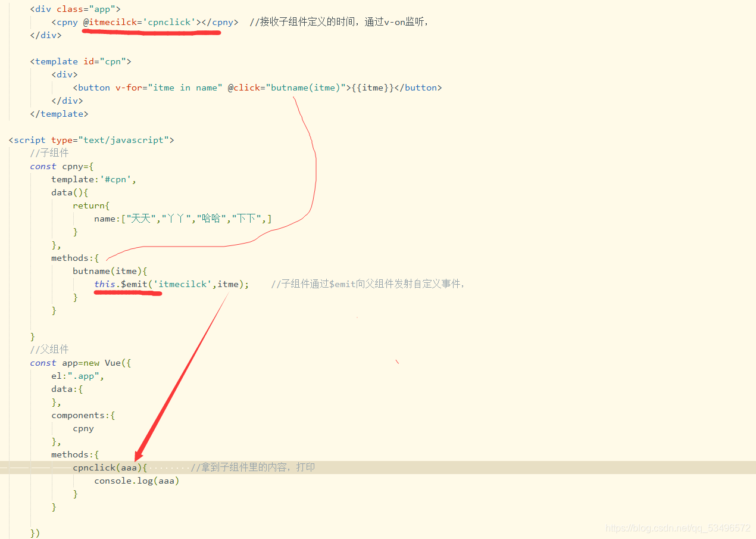Screen dimensions: 756x539
Task: Click the //子组件 comment
Action: pyautogui.click(x=49, y=153)
